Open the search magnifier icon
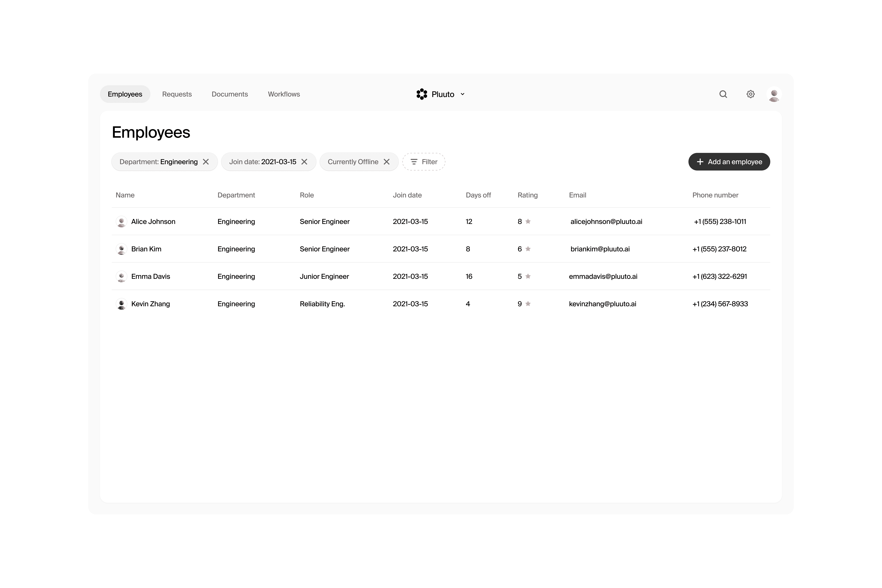The height and width of the screenshot is (588, 882). (723, 94)
